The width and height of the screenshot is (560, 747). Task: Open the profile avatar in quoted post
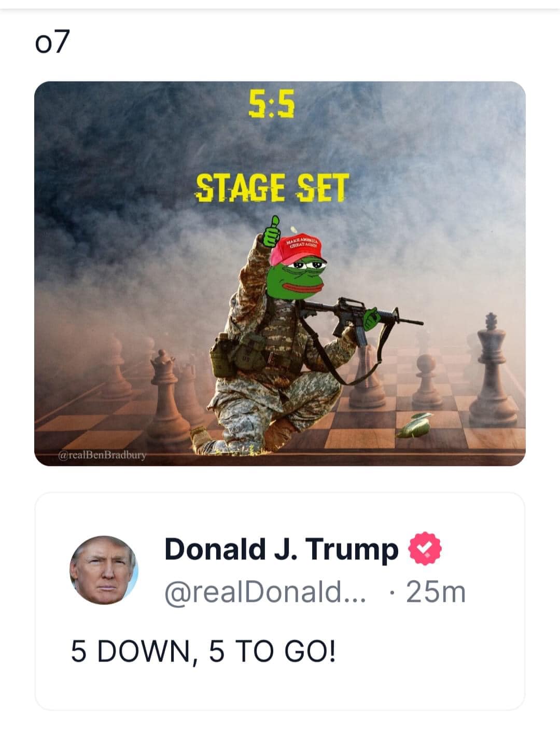coord(104,570)
